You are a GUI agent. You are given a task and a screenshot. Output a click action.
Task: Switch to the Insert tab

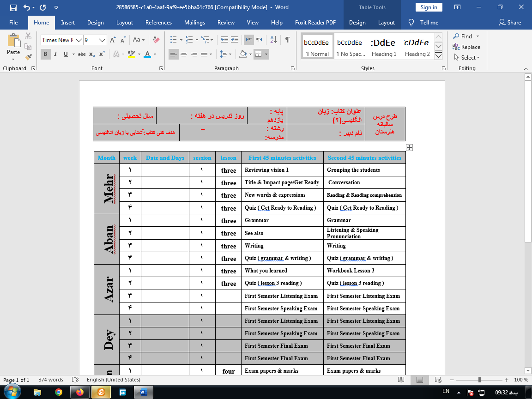click(x=68, y=23)
